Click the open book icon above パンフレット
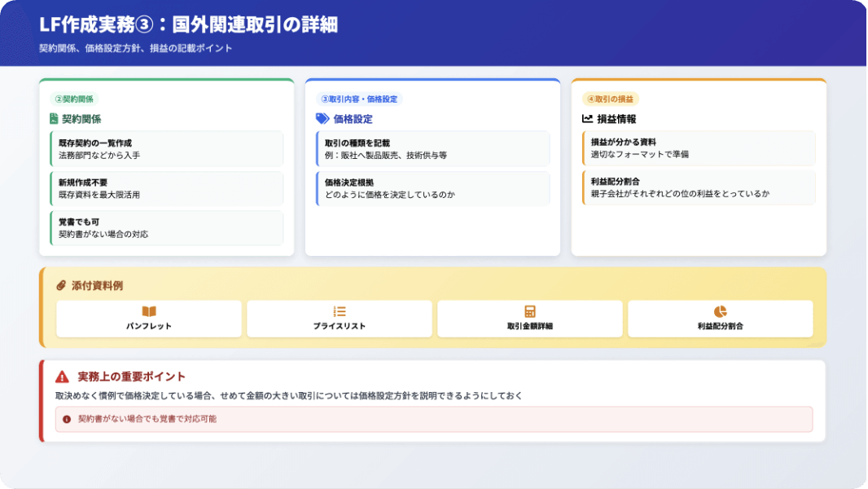Viewport: 868px width, 489px height. 149,312
